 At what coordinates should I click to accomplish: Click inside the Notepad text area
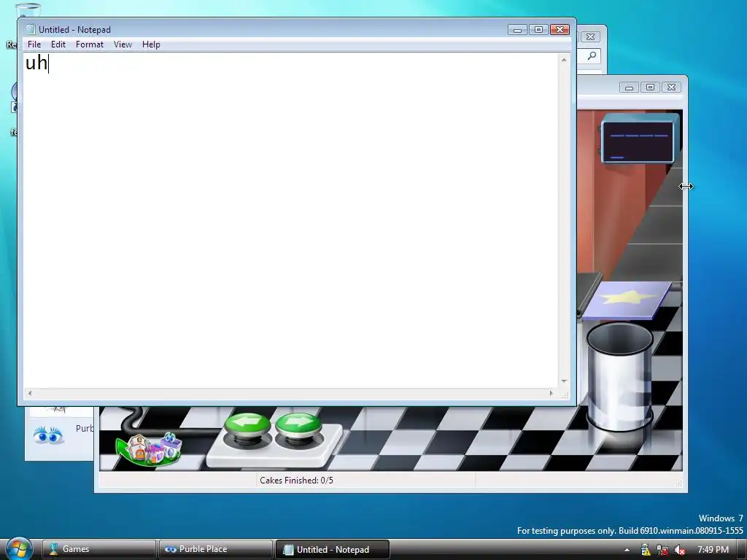click(290, 219)
